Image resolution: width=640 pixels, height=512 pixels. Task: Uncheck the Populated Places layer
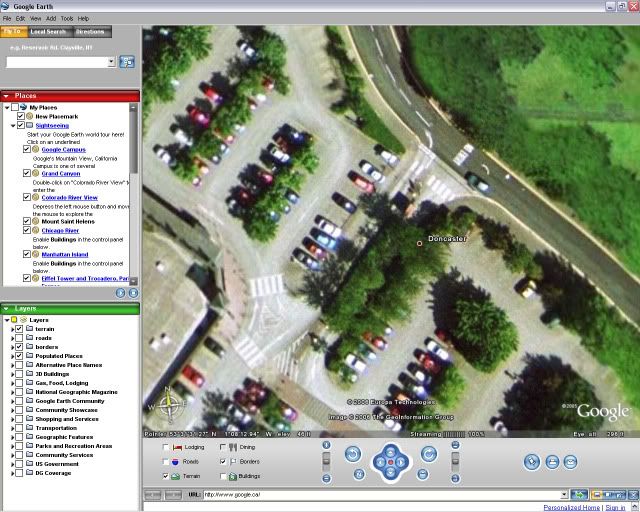point(19,356)
